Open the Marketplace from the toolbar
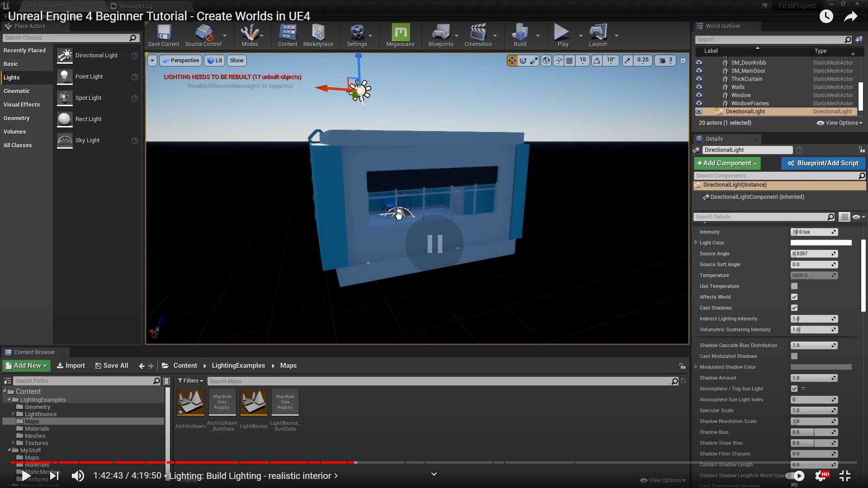 coord(318,33)
